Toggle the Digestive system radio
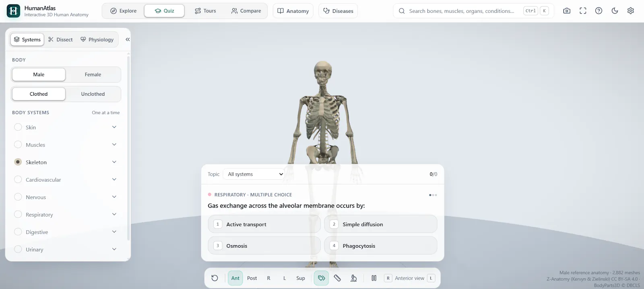Image resolution: width=644 pixels, height=289 pixels. click(18, 232)
